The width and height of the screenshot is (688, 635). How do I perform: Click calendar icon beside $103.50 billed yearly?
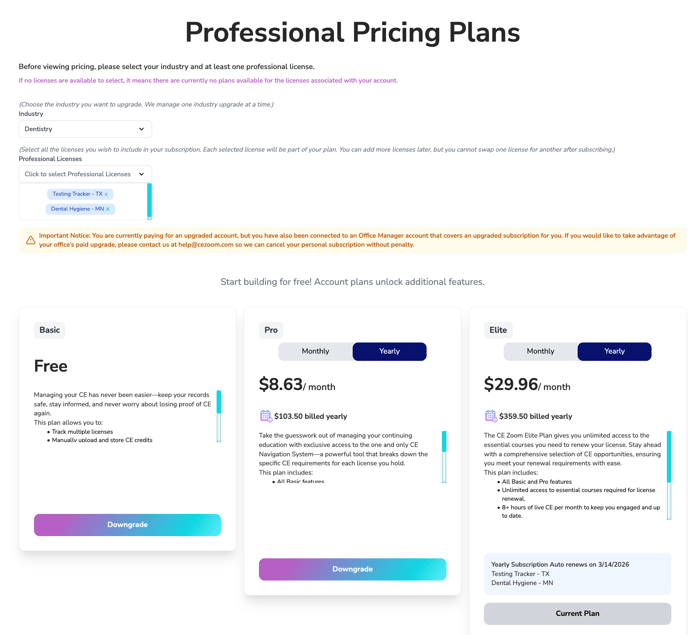pyautogui.click(x=266, y=416)
